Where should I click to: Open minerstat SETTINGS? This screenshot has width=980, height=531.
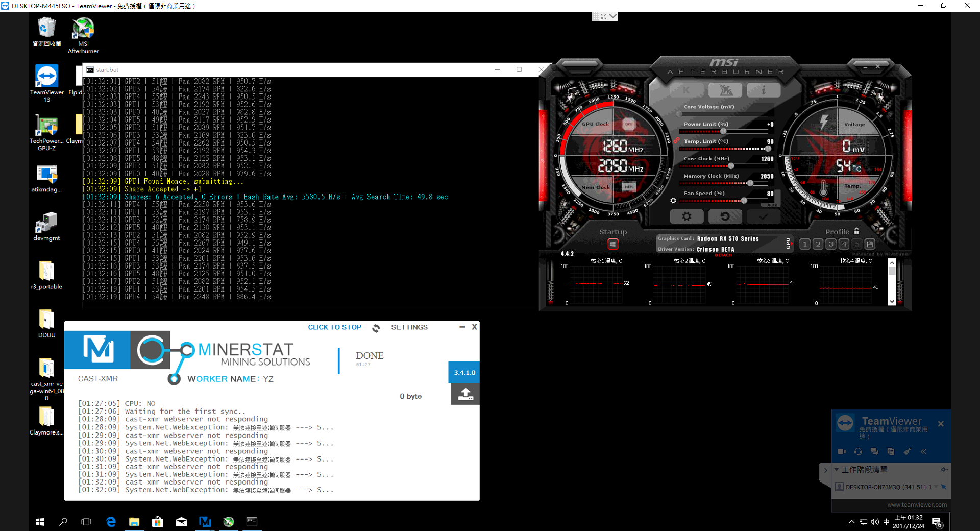tap(409, 327)
